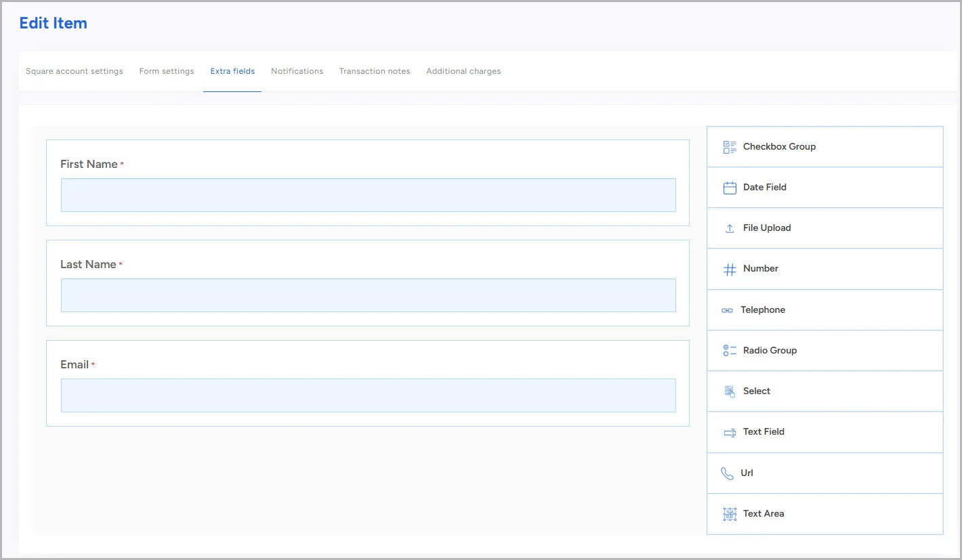Add a Url field

click(825, 473)
